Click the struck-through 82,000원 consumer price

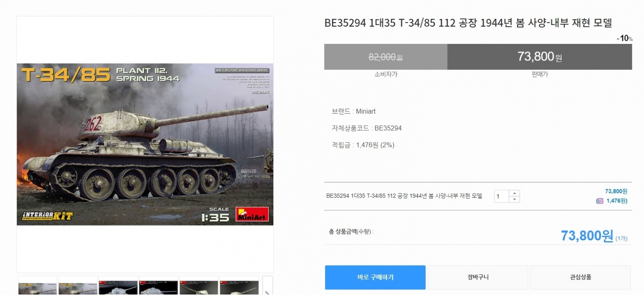(386, 57)
